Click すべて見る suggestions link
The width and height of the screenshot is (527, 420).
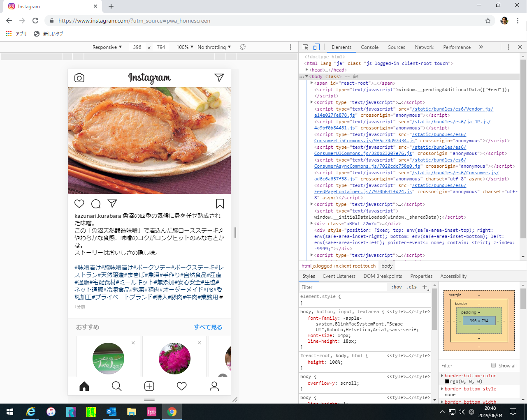point(208,327)
